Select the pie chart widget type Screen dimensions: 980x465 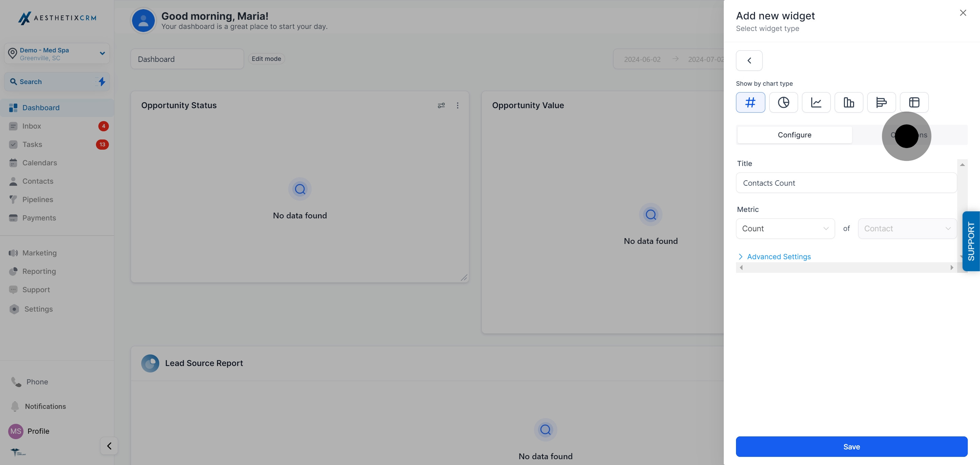pyautogui.click(x=783, y=102)
